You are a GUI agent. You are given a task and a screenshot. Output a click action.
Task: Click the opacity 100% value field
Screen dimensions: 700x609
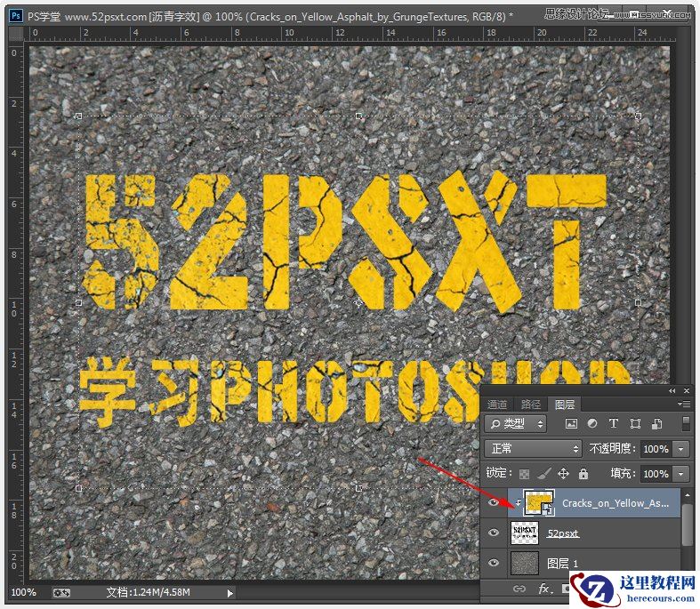pyautogui.click(x=656, y=449)
